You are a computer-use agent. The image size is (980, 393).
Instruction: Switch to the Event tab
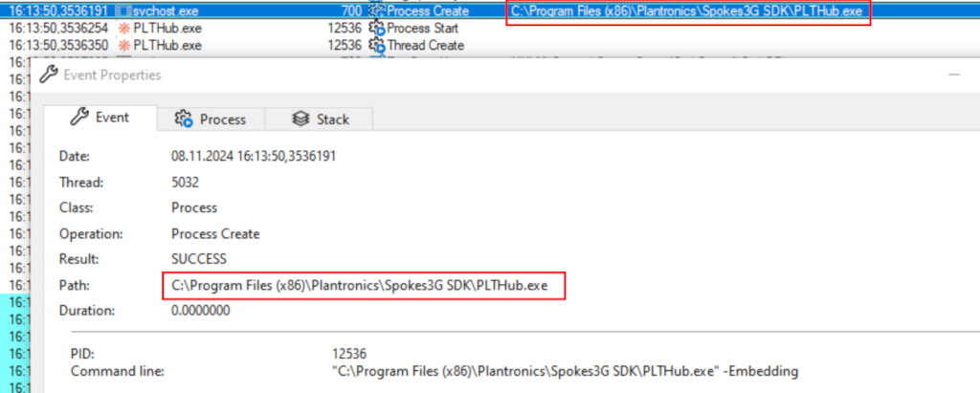(x=100, y=118)
